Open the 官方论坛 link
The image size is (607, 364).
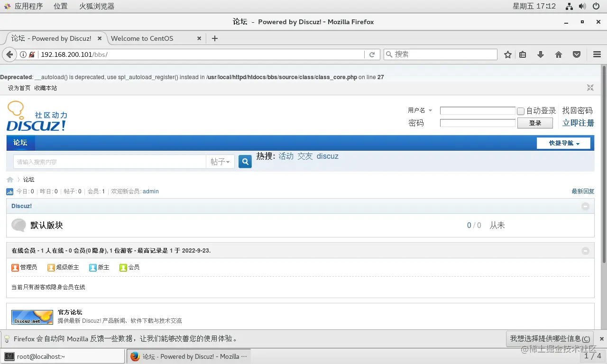(x=70, y=312)
